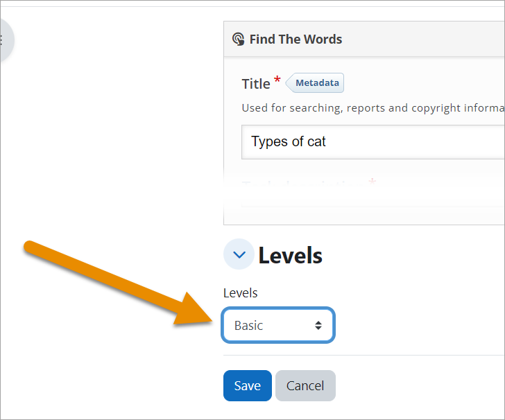The image size is (505, 420).
Task: Click the Find The Words icon
Action: point(238,40)
